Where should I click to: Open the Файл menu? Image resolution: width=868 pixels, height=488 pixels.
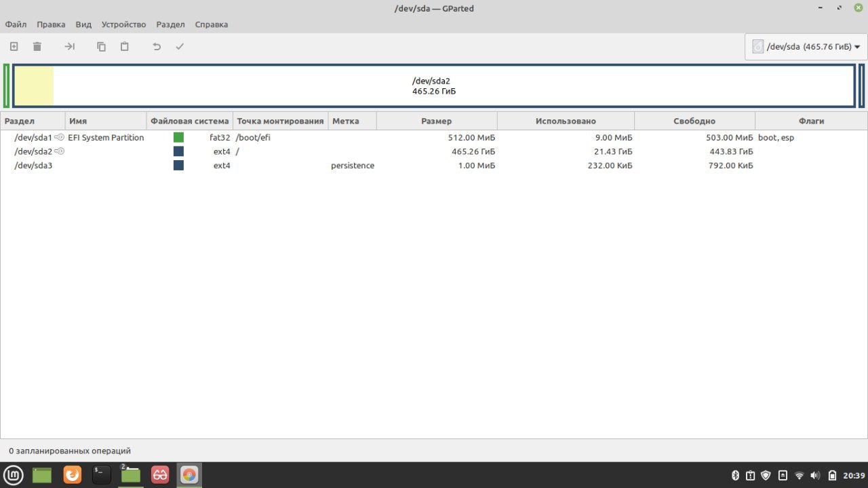pyautogui.click(x=16, y=24)
